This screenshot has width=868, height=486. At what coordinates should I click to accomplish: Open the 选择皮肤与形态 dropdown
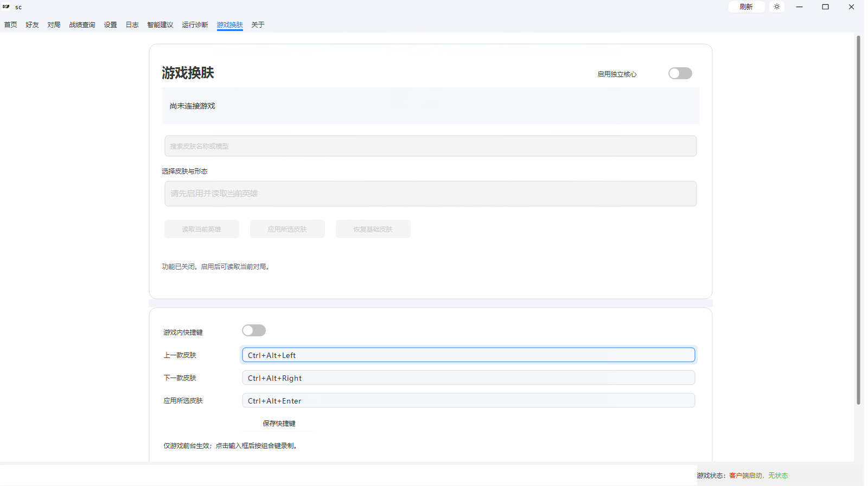[x=431, y=194]
